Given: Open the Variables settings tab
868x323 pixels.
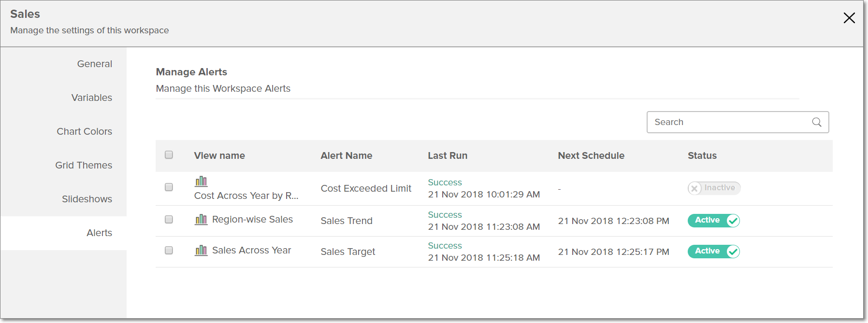Looking at the screenshot, I should (x=91, y=98).
